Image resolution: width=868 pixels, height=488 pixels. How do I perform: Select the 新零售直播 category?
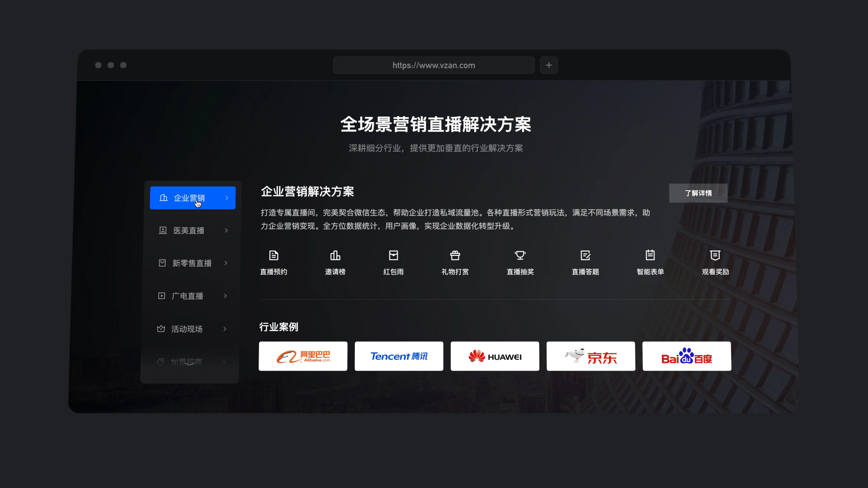coord(192,263)
